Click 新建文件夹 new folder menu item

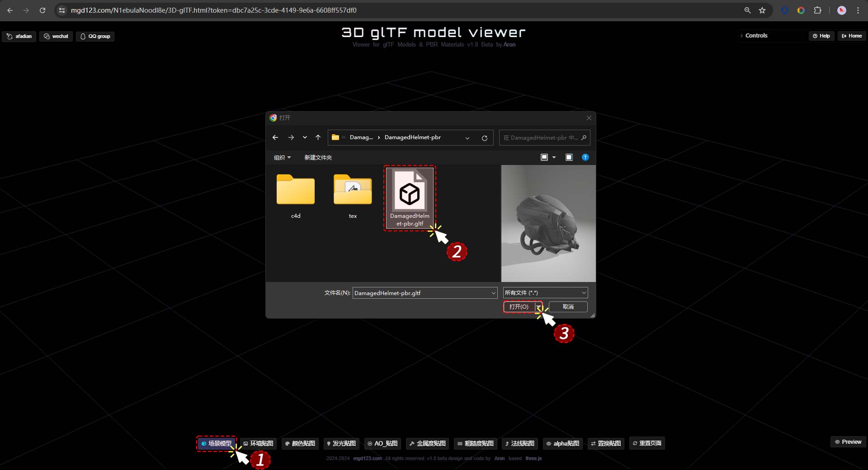click(318, 157)
